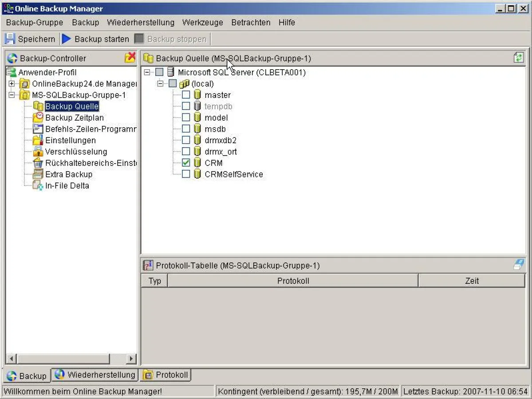Expand the OnlineBackup24.de Manager node
Image resolution: width=532 pixels, height=399 pixels.
(11, 83)
